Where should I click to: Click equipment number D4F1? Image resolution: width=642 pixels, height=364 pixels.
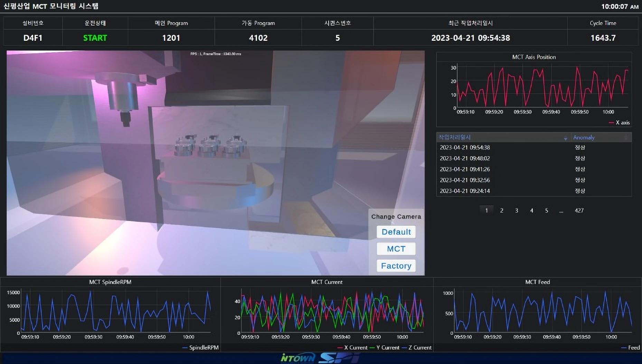tap(33, 38)
